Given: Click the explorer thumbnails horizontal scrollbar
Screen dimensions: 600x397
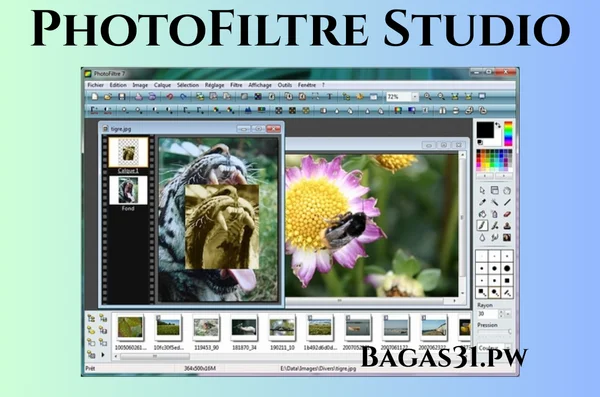Looking at the screenshot, I should pyautogui.click(x=155, y=356).
